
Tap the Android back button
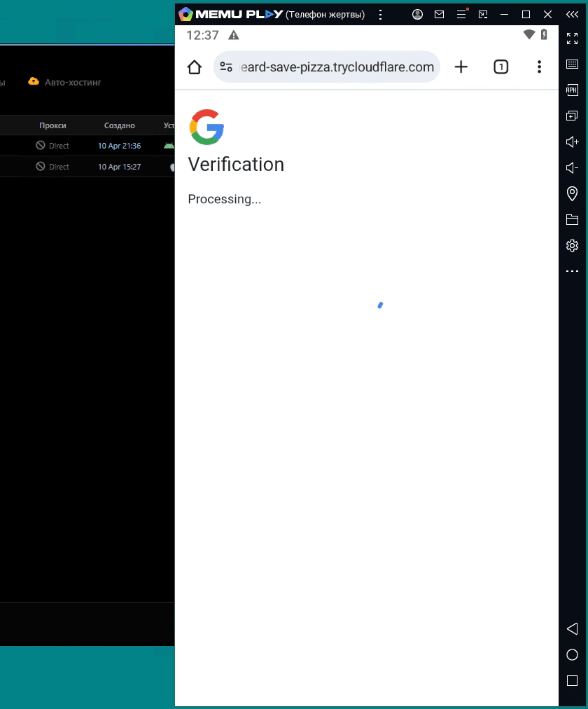(572, 628)
